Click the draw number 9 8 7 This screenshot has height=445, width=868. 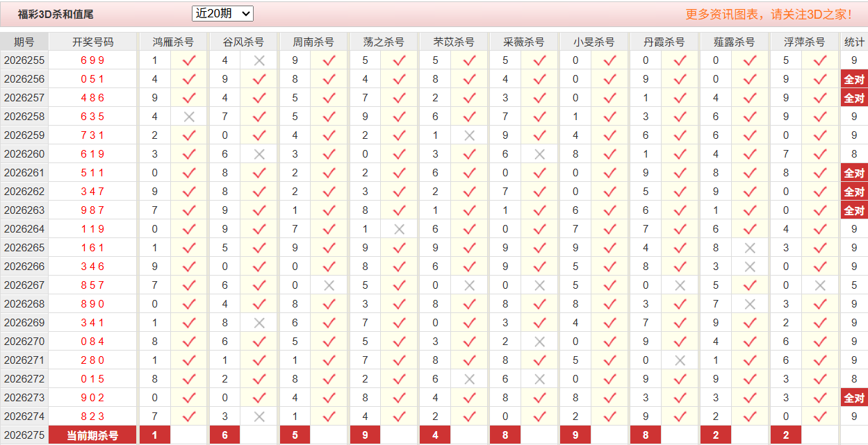pyautogui.click(x=92, y=210)
